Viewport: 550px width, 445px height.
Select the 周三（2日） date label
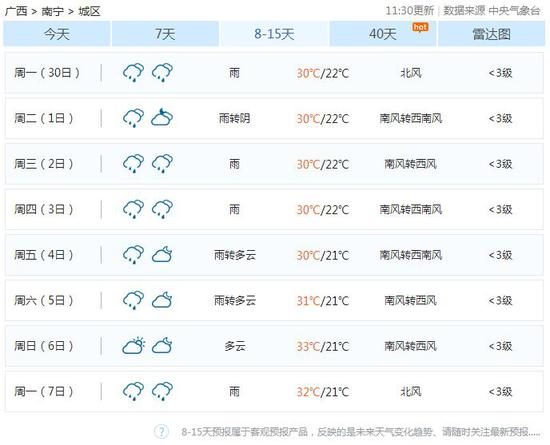pos(44,164)
